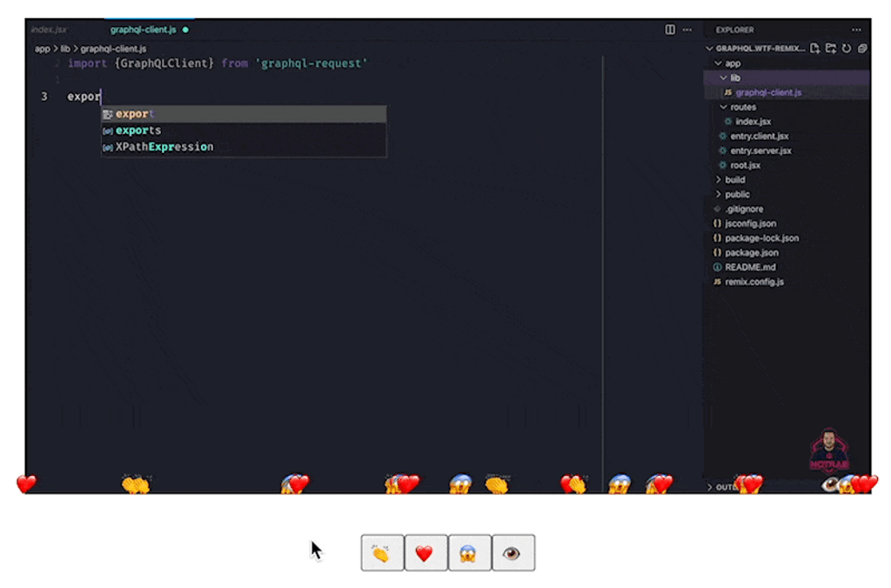Open root.jsx from the Explorer

pyautogui.click(x=786, y=165)
